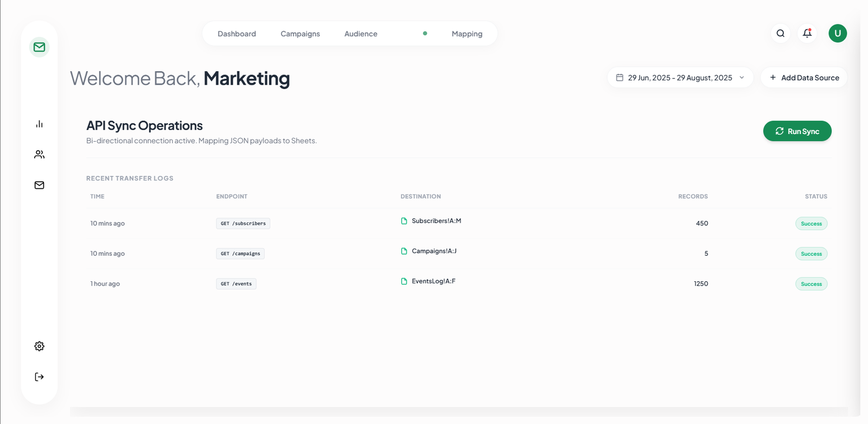Click Add Data Source button
The width and height of the screenshot is (868, 424).
(x=804, y=78)
